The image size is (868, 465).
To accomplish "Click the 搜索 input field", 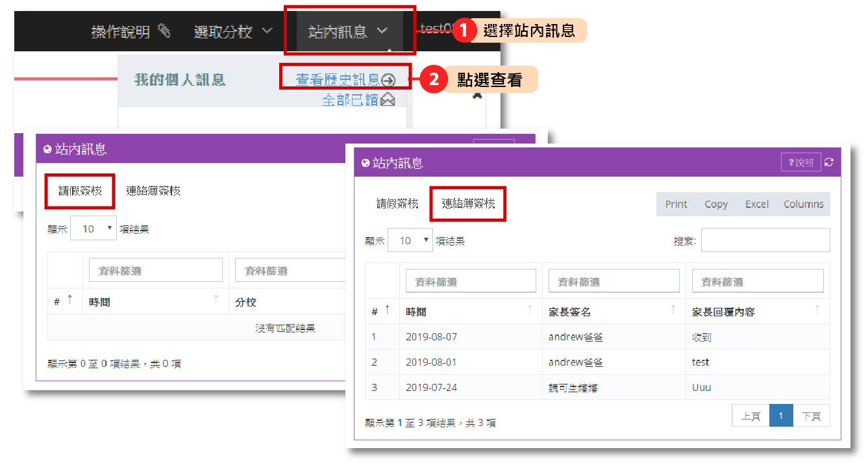I will [765, 240].
